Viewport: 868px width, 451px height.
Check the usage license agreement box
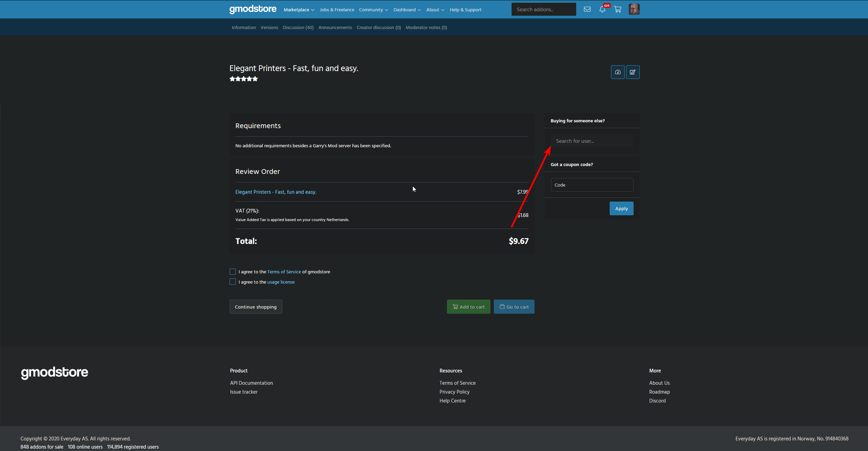[x=233, y=282]
